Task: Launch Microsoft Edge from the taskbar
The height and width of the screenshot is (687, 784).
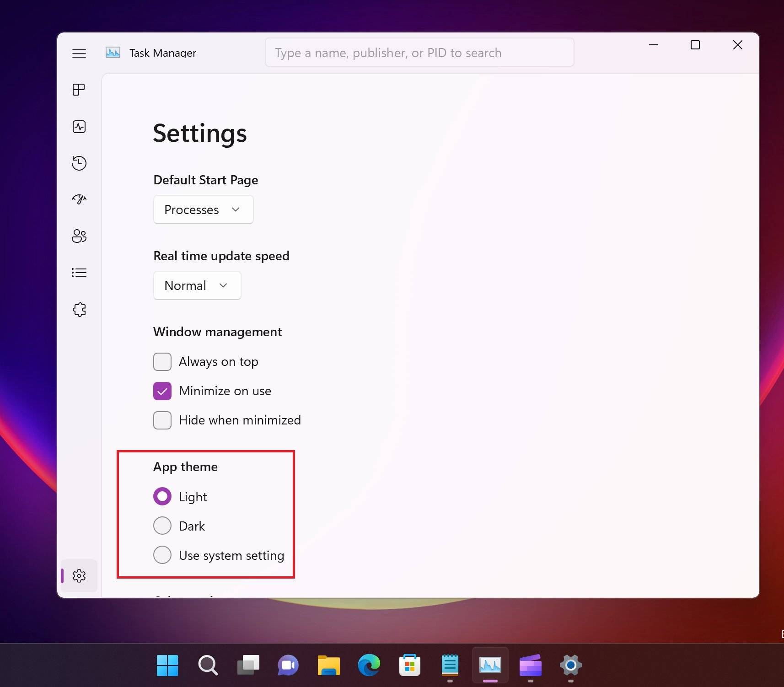Action: pyautogui.click(x=370, y=666)
